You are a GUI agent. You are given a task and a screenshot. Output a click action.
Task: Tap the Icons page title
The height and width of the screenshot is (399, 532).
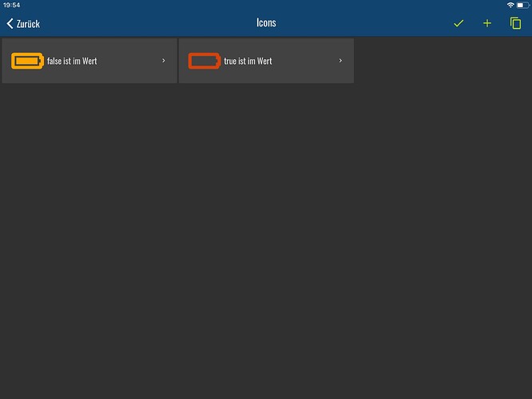266,23
